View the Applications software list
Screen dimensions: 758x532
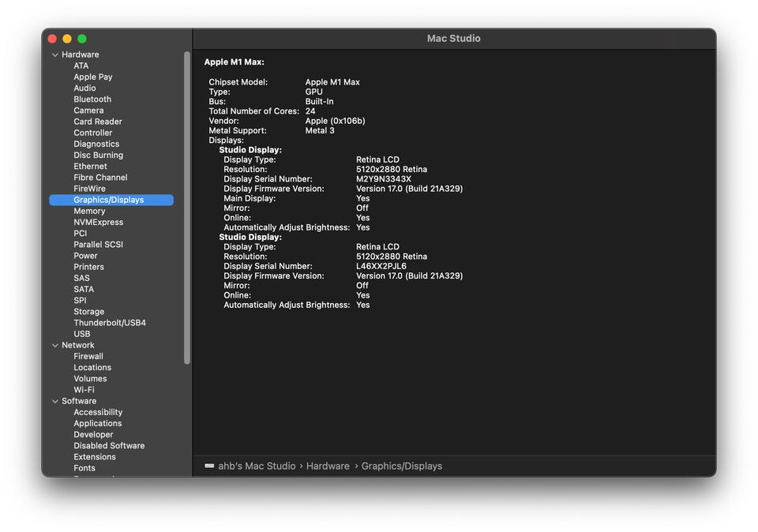point(97,423)
